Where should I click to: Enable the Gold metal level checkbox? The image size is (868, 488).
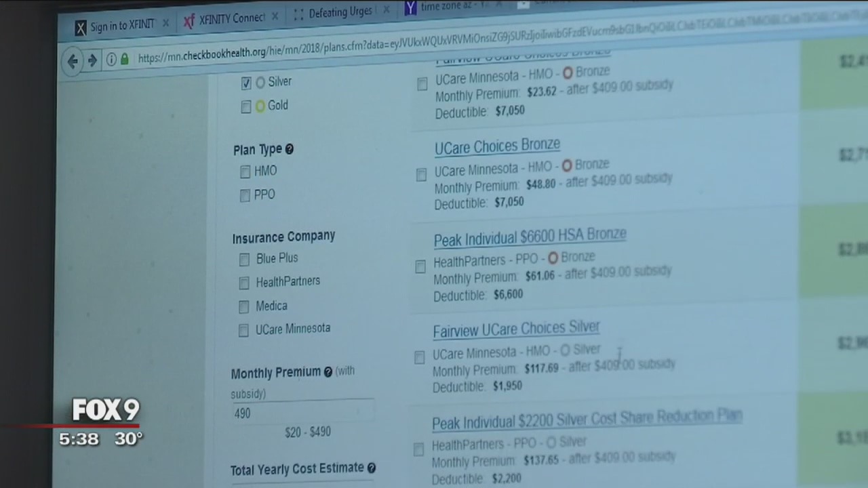click(x=246, y=107)
